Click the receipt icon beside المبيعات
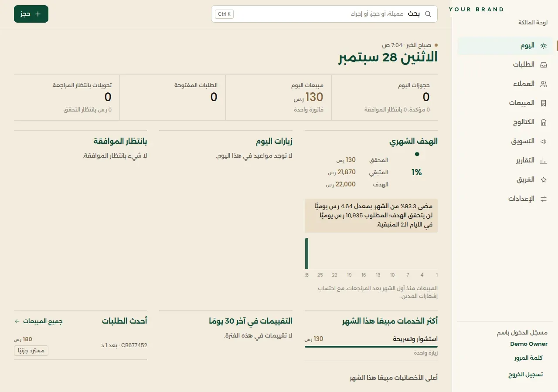The height and width of the screenshot is (392, 558). tap(544, 103)
